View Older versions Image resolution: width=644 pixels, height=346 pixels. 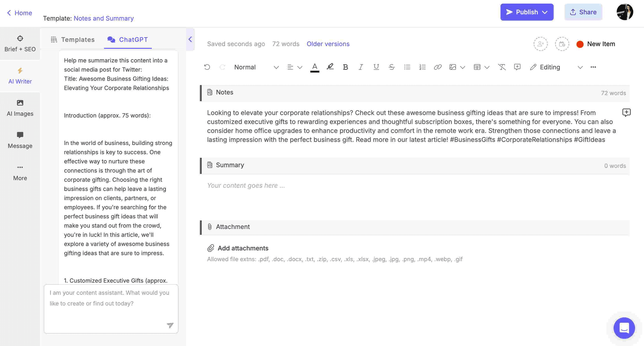coord(328,44)
